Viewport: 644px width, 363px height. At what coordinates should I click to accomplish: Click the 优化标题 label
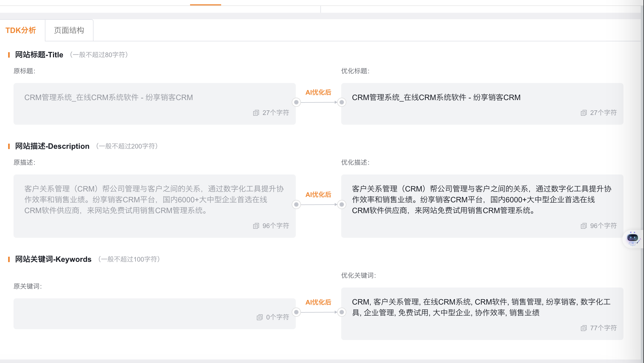[x=355, y=71]
